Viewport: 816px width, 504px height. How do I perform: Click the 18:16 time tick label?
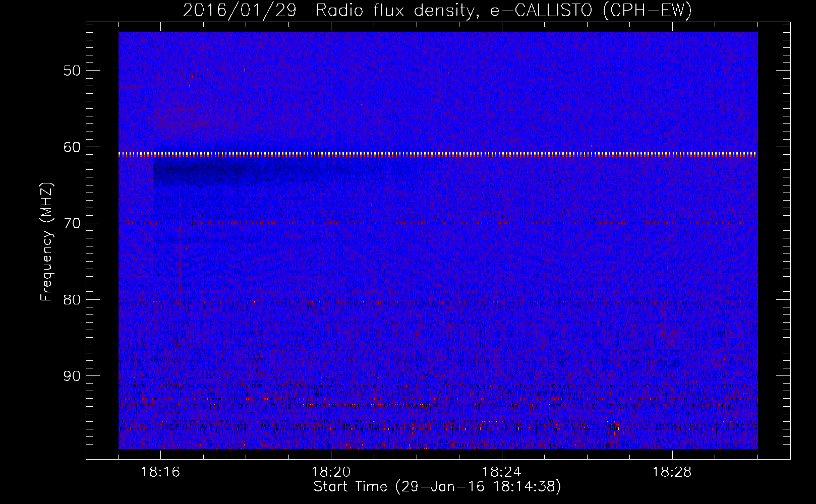pos(161,472)
